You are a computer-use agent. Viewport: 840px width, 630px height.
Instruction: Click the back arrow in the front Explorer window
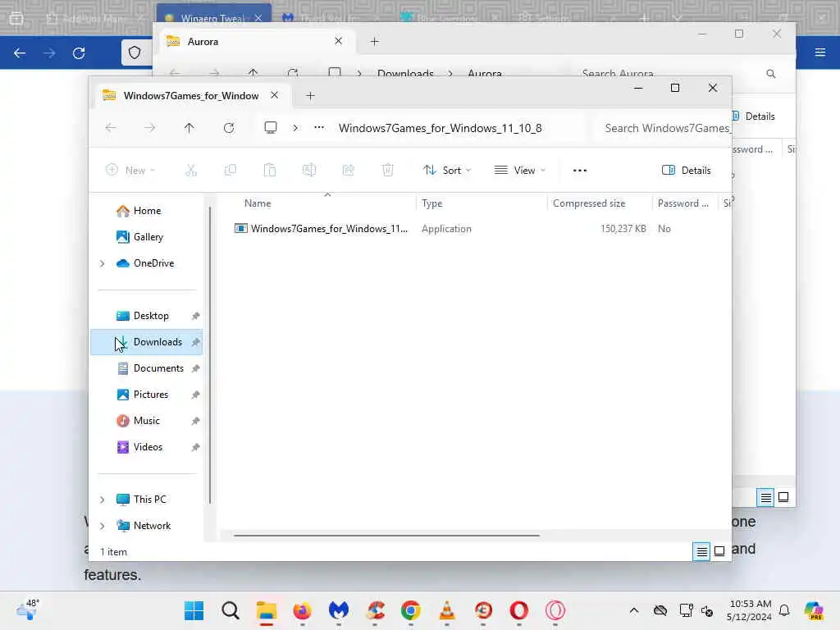111,128
